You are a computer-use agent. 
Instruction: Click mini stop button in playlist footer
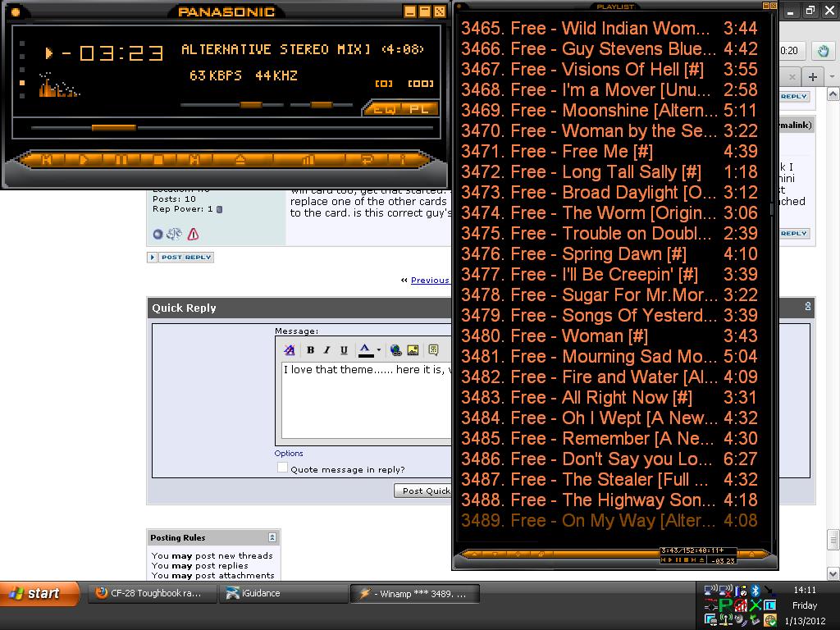[686, 559]
